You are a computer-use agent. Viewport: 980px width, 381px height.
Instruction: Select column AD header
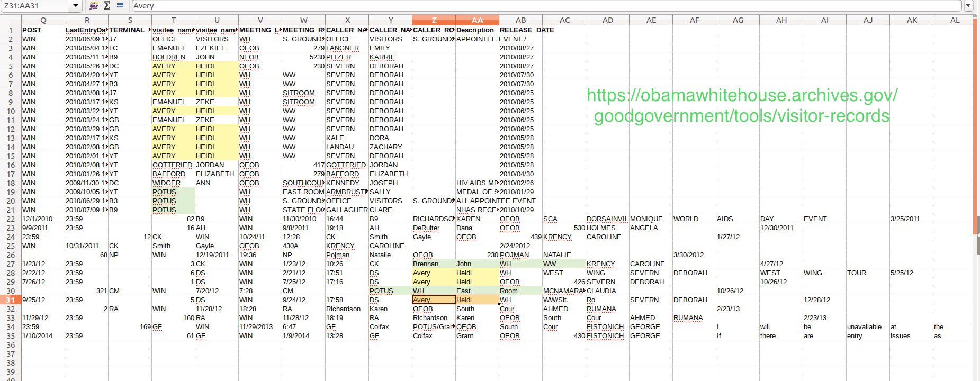[607, 20]
